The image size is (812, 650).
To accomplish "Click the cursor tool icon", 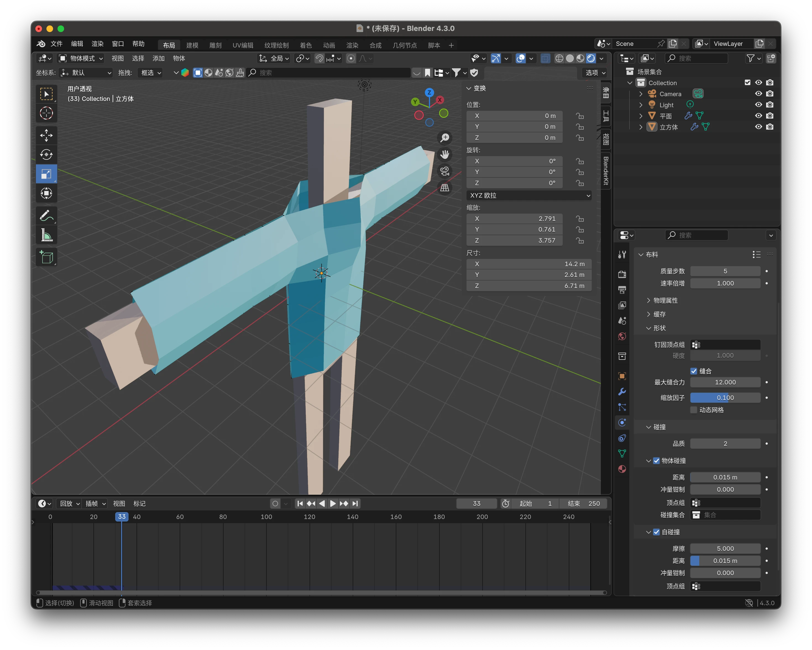I will [x=46, y=113].
